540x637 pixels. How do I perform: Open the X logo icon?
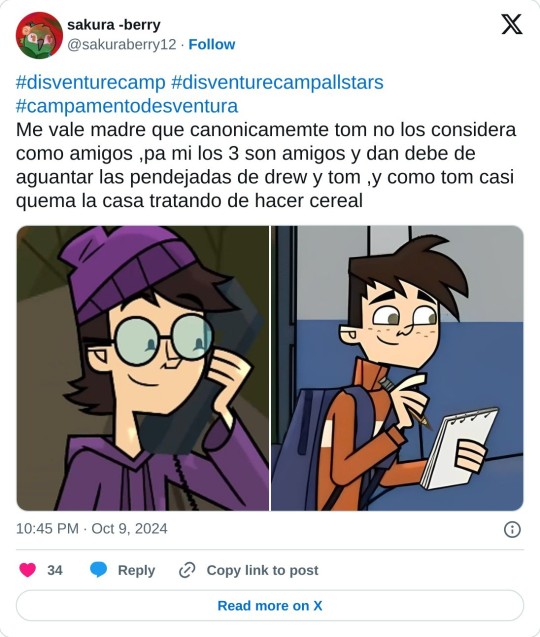[512, 25]
